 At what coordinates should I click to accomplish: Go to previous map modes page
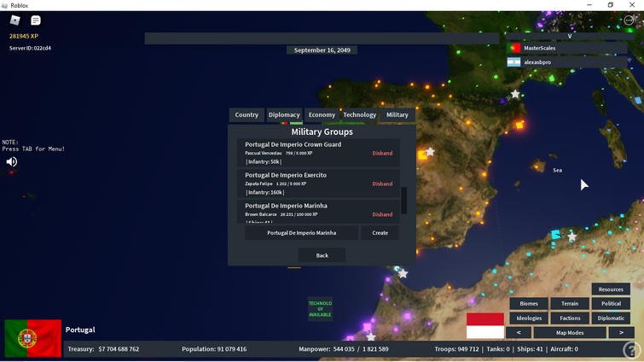(x=519, y=332)
